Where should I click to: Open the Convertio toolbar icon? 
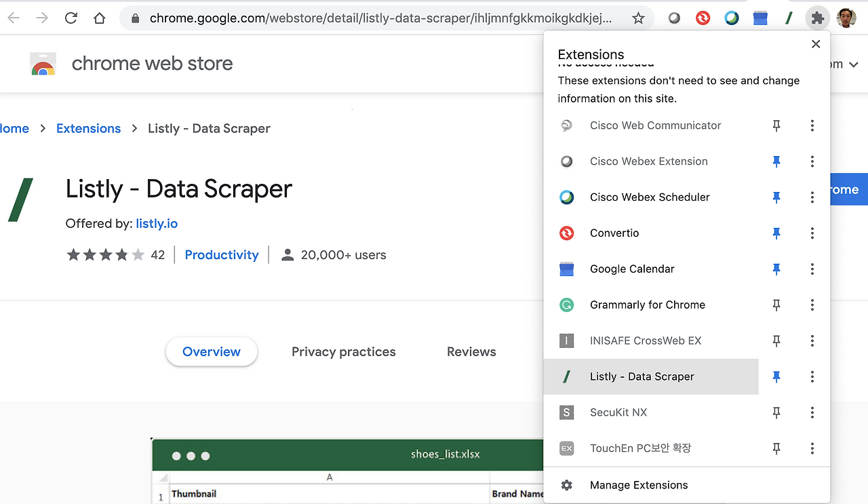[x=703, y=18]
